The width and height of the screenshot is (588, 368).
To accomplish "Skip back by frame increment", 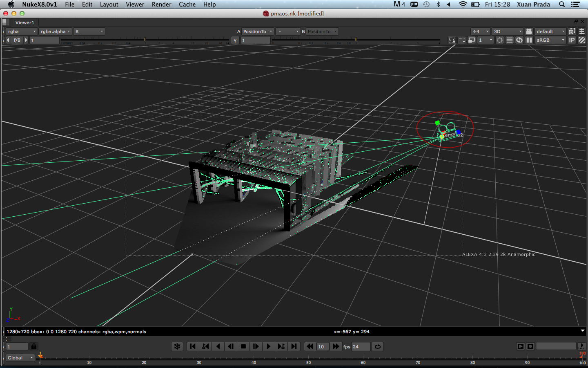I will coord(310,346).
